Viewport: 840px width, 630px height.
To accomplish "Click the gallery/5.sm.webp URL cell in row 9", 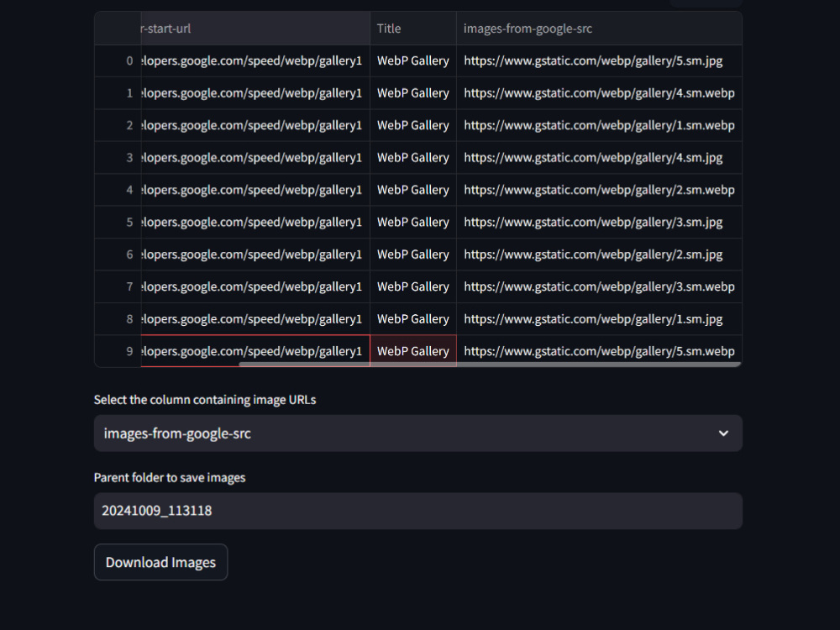I will tap(599, 350).
